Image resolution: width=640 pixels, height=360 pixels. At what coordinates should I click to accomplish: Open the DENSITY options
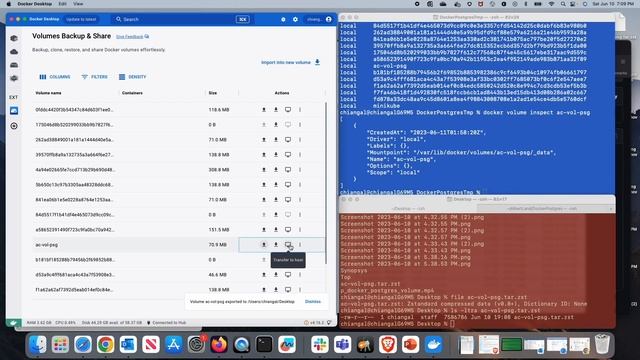pyautogui.click(x=132, y=77)
